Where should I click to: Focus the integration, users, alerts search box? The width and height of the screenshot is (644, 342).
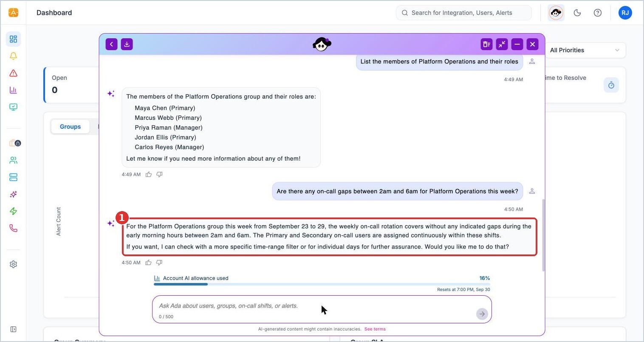click(x=464, y=13)
